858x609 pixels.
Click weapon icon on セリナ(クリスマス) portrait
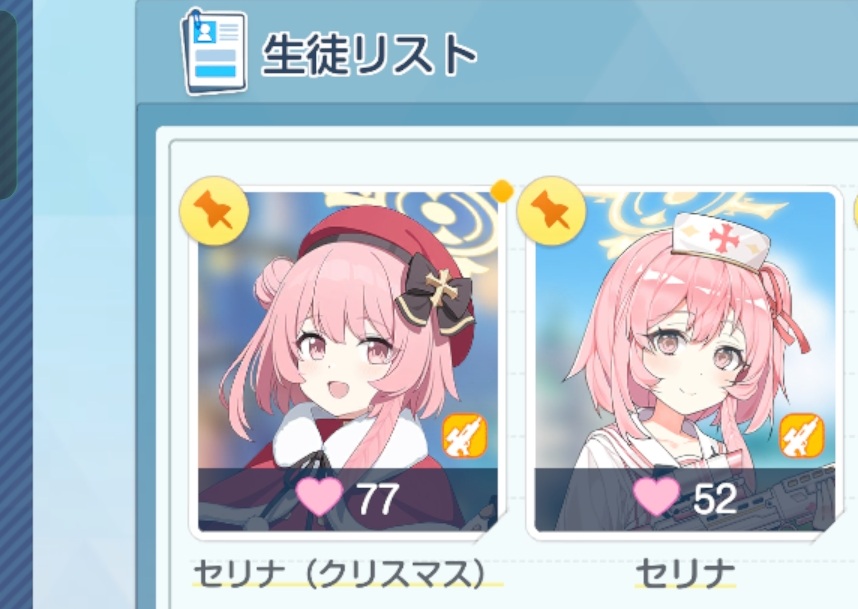(465, 436)
